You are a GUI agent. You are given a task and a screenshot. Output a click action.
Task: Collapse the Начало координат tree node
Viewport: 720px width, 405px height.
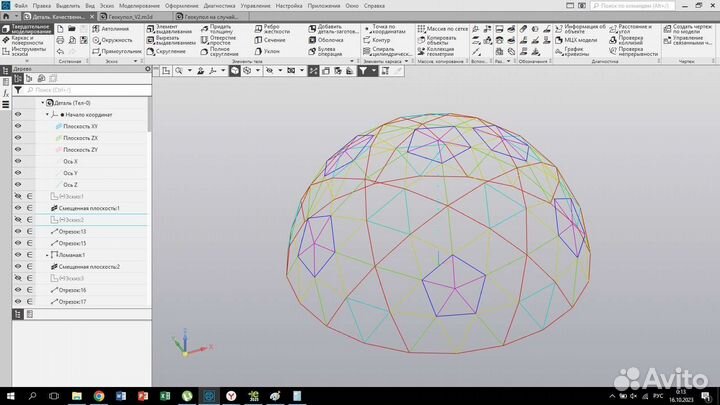coord(48,115)
